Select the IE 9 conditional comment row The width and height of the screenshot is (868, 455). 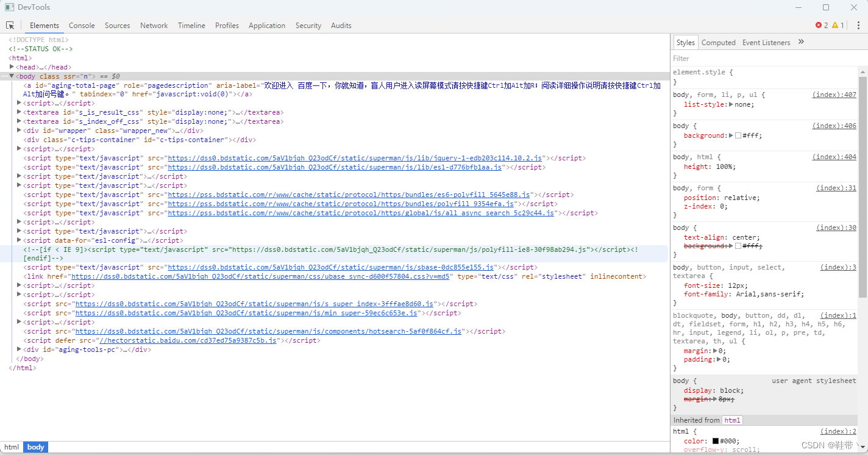335,254
